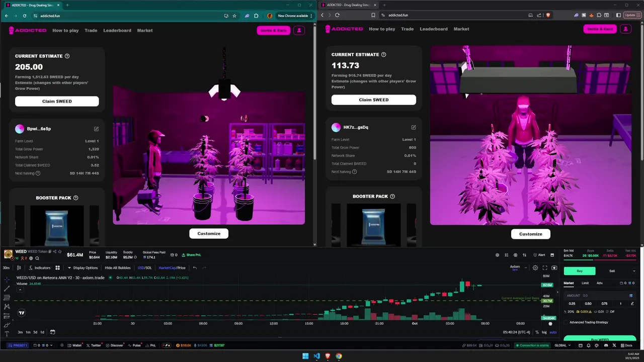The image size is (644, 362).
Task: Collapse the Volume indicator legend arrow
Action: [20, 290]
